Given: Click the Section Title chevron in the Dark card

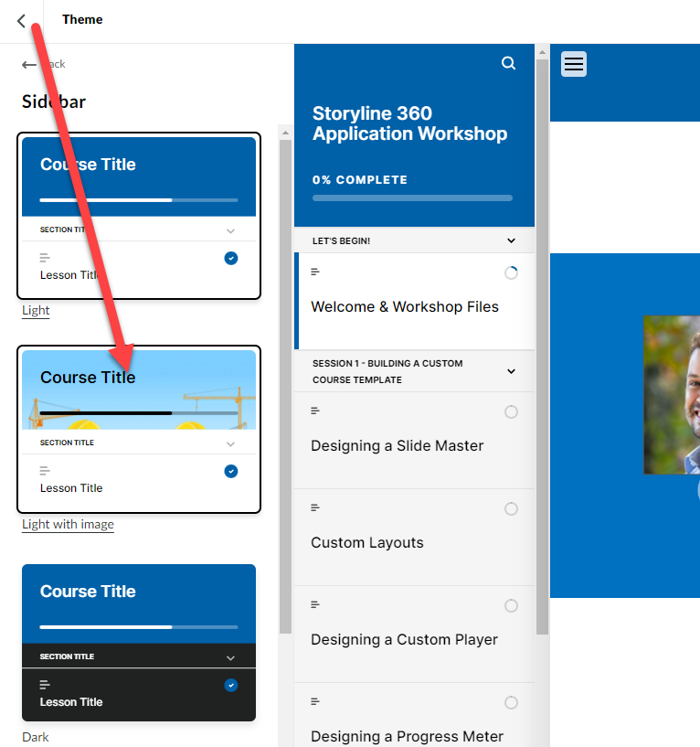Looking at the screenshot, I should point(230,658).
